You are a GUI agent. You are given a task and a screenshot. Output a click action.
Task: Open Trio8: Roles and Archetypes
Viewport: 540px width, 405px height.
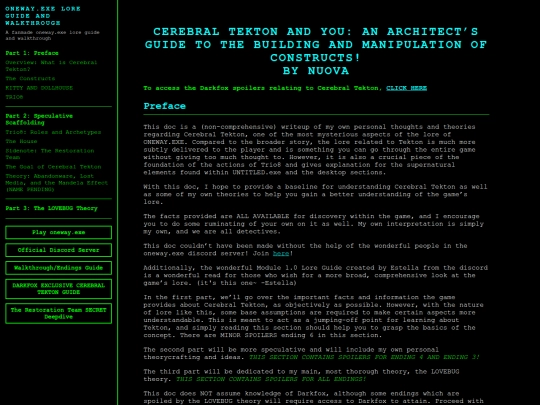(53, 132)
